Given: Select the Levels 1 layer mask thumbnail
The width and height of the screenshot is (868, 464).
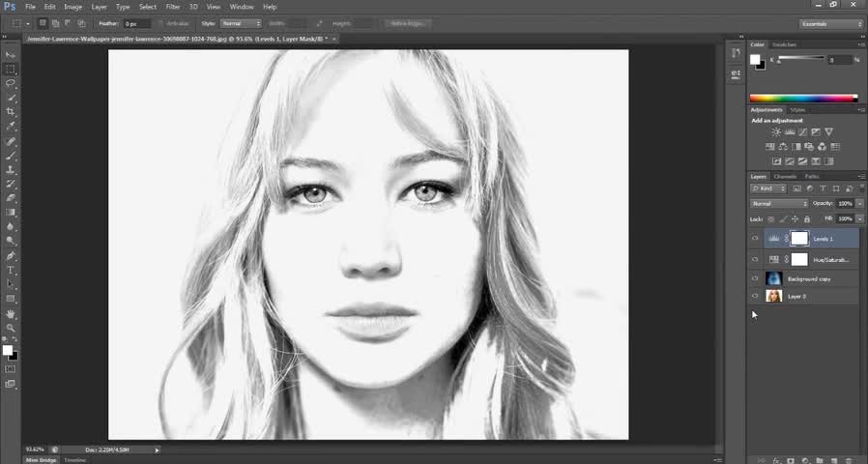Looking at the screenshot, I should [x=798, y=239].
